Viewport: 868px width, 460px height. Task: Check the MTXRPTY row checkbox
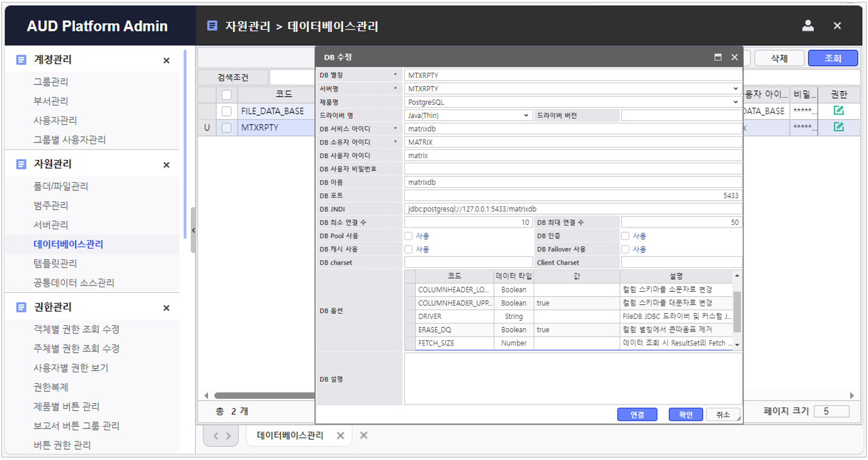pyautogui.click(x=227, y=127)
